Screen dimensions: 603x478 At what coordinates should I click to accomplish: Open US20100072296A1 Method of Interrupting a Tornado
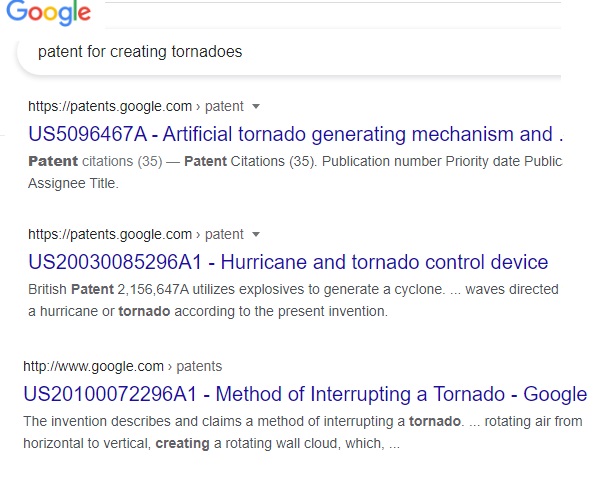pos(305,395)
